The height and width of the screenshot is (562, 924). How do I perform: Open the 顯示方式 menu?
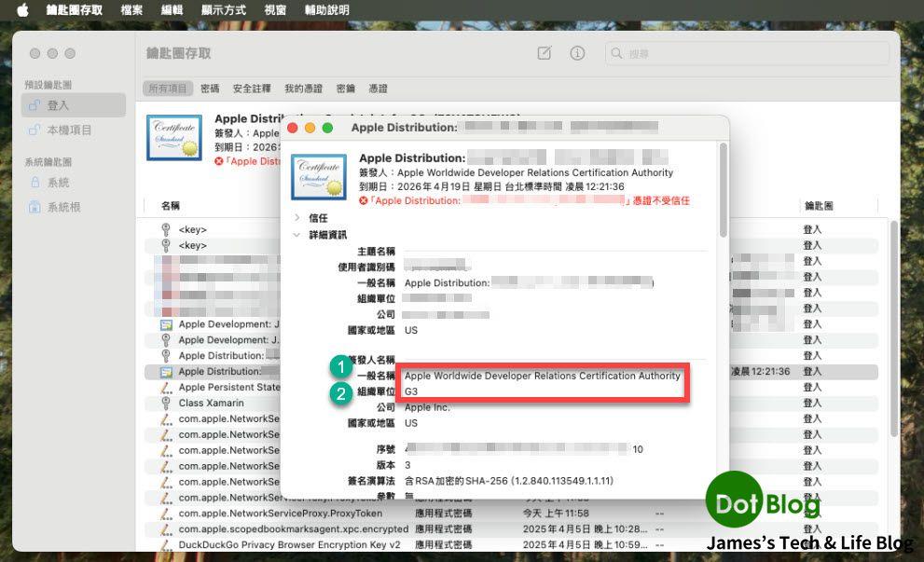[x=223, y=10]
